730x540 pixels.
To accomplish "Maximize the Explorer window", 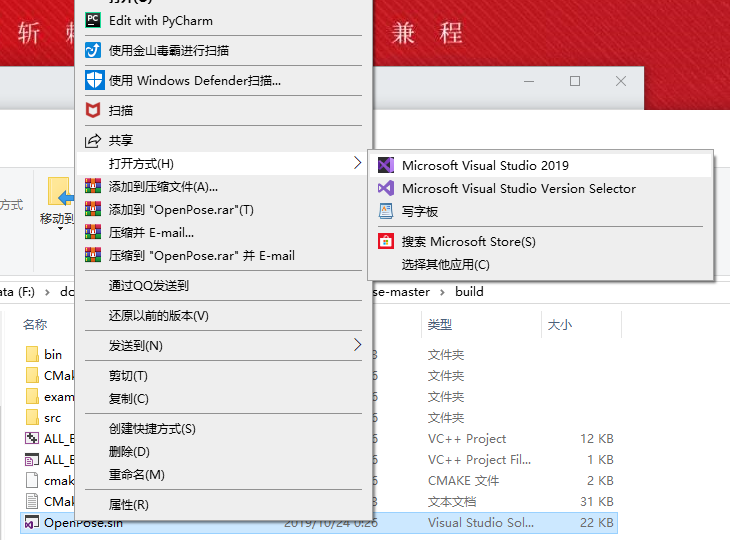I will pyautogui.click(x=575, y=81).
